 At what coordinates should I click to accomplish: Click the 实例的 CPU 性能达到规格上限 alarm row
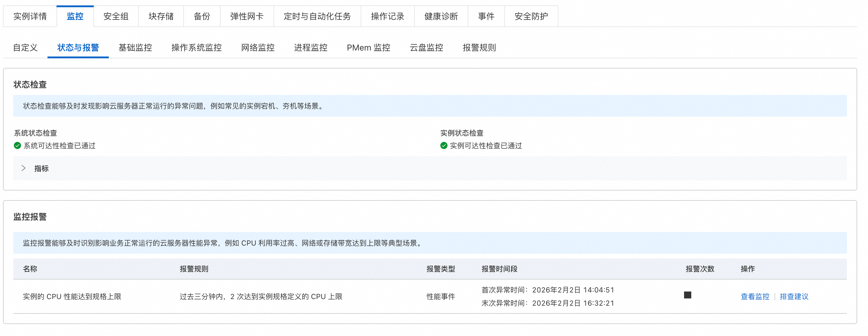(72, 297)
